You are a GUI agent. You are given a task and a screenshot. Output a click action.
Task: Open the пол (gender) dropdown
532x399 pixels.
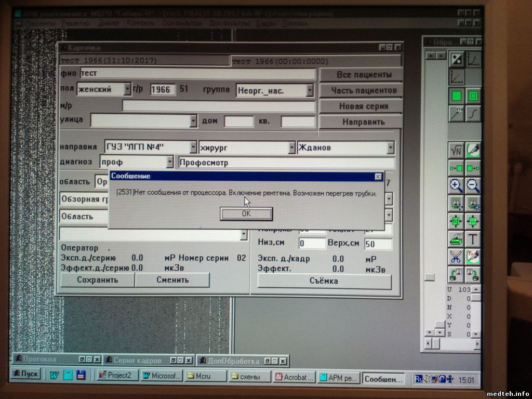(x=127, y=89)
